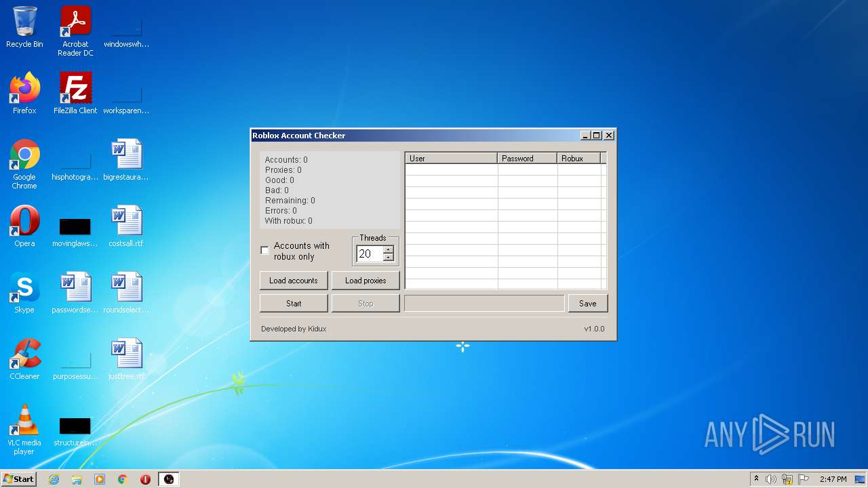Screen dimensions: 868x488
Task: Click Load accounts button
Action: (294, 281)
